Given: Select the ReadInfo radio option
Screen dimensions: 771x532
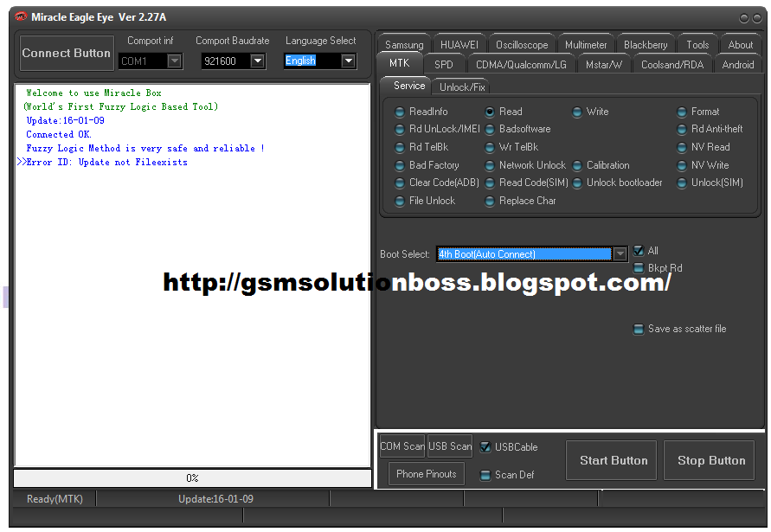Looking at the screenshot, I should click(422, 112).
